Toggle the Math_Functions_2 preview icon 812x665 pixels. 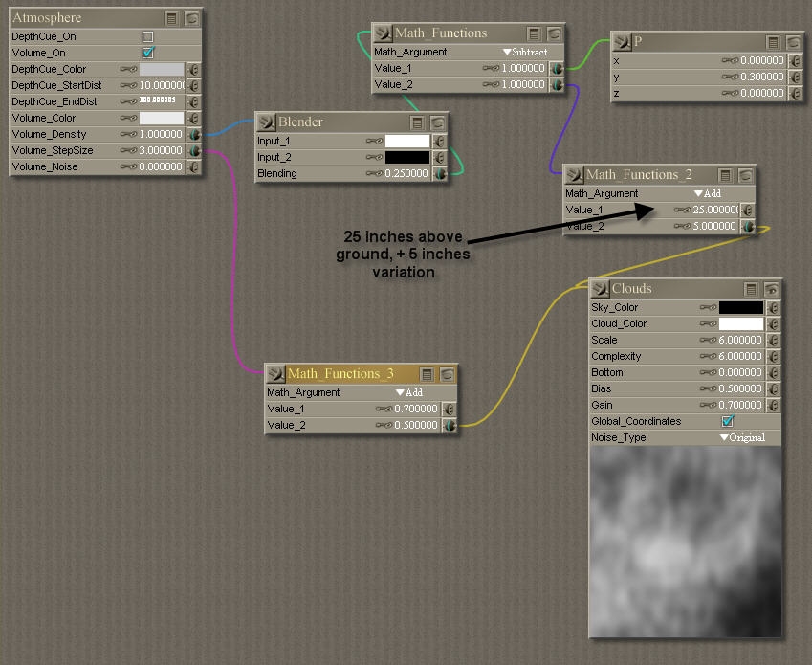745,175
